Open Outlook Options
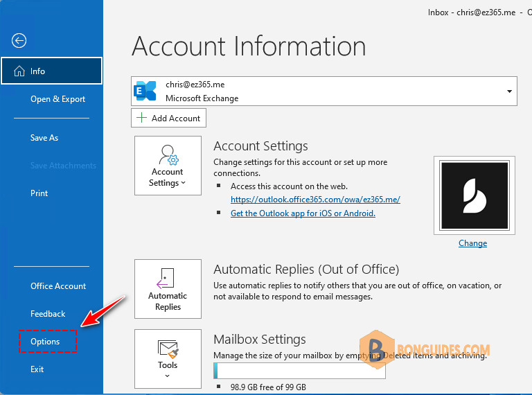 tap(45, 342)
